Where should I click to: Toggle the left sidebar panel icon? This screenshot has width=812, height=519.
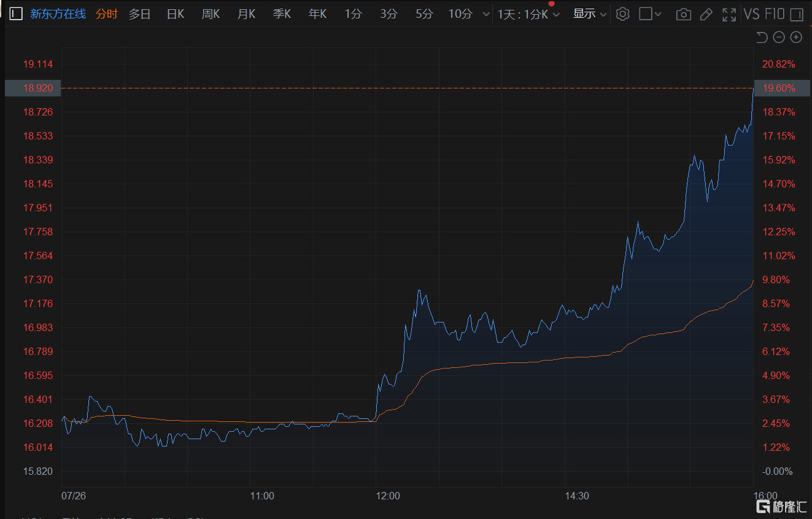16,14
